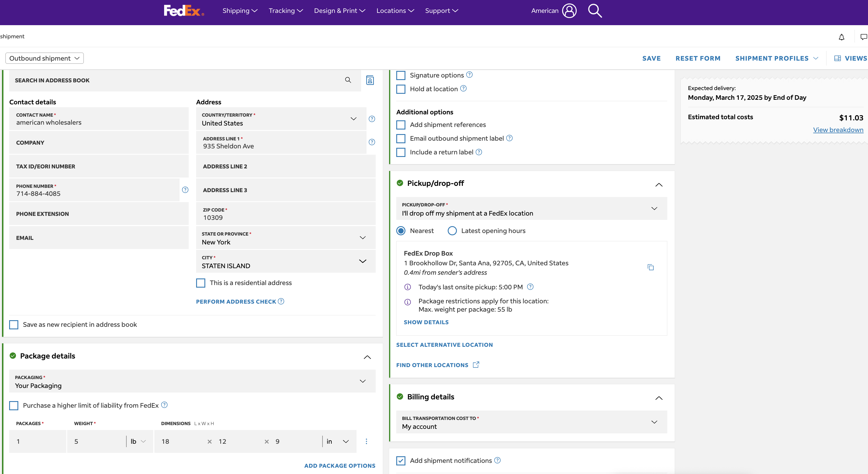Show help for Country/Territory field
The width and height of the screenshot is (868, 474).
click(372, 119)
